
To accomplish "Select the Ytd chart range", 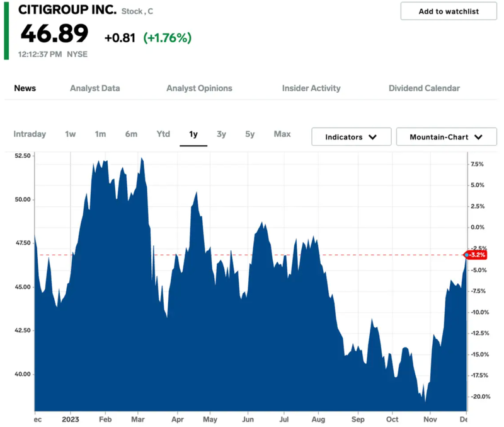I will [163, 134].
